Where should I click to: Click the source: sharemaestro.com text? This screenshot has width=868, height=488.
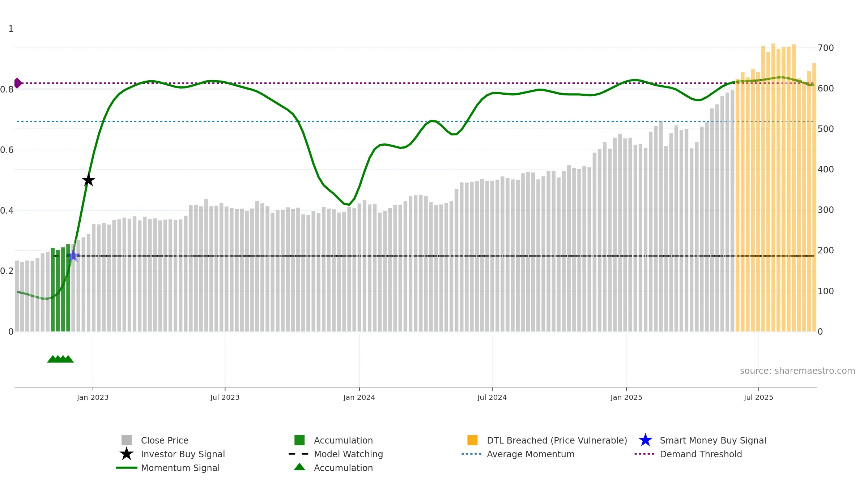tap(797, 371)
